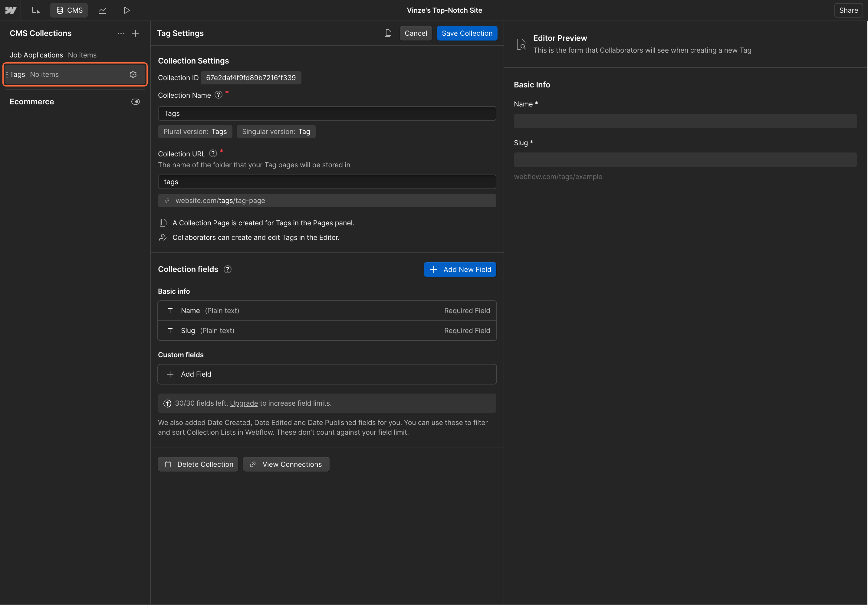
Task: Toggle Ecommerce visibility switch
Action: click(135, 102)
